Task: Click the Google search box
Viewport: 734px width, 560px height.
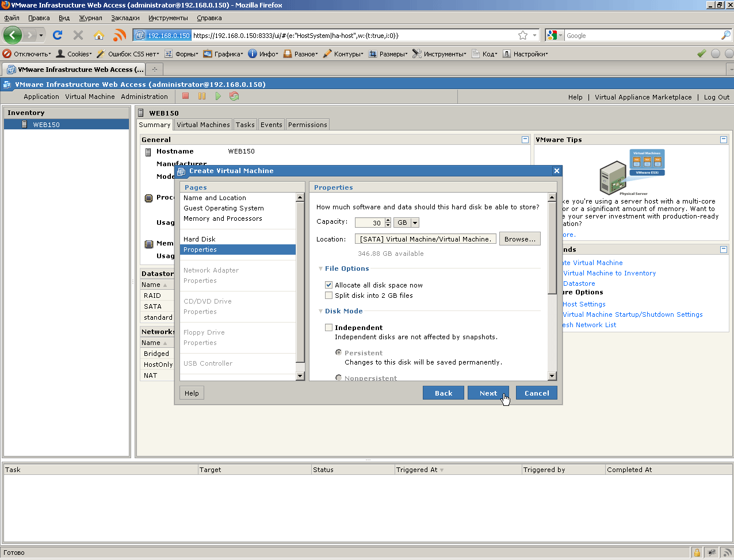Action: click(x=642, y=35)
